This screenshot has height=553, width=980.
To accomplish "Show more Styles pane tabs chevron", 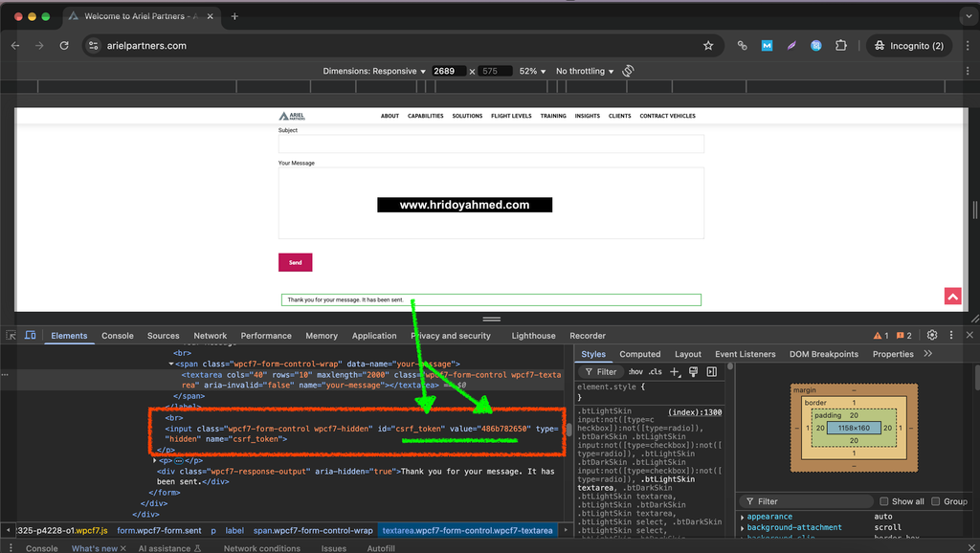I will (x=928, y=354).
